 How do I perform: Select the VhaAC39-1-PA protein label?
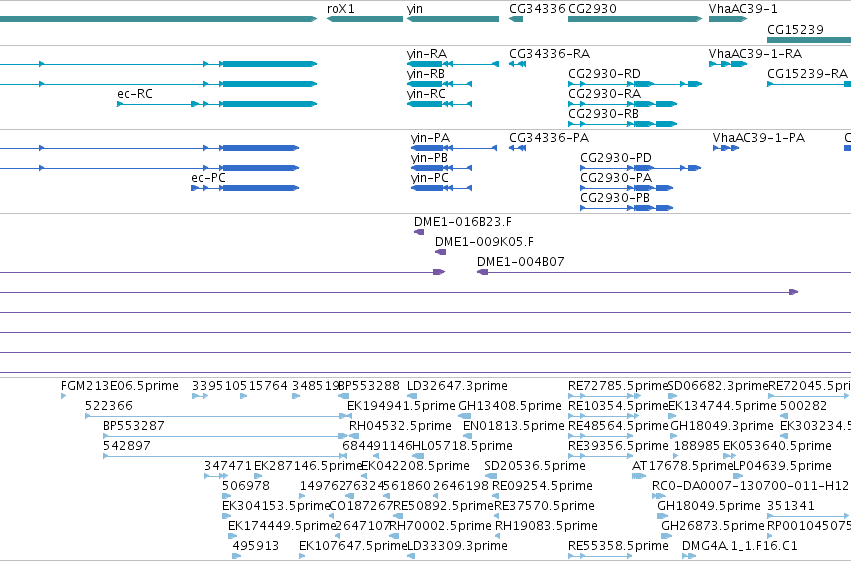(x=759, y=138)
